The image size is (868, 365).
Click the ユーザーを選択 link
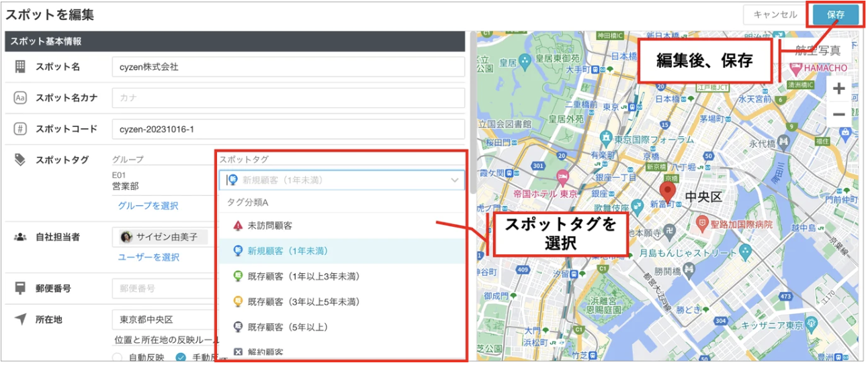148,257
